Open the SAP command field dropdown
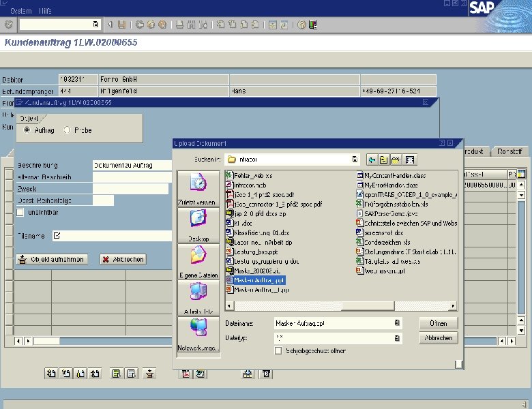The width and height of the screenshot is (532, 409). 95,25
